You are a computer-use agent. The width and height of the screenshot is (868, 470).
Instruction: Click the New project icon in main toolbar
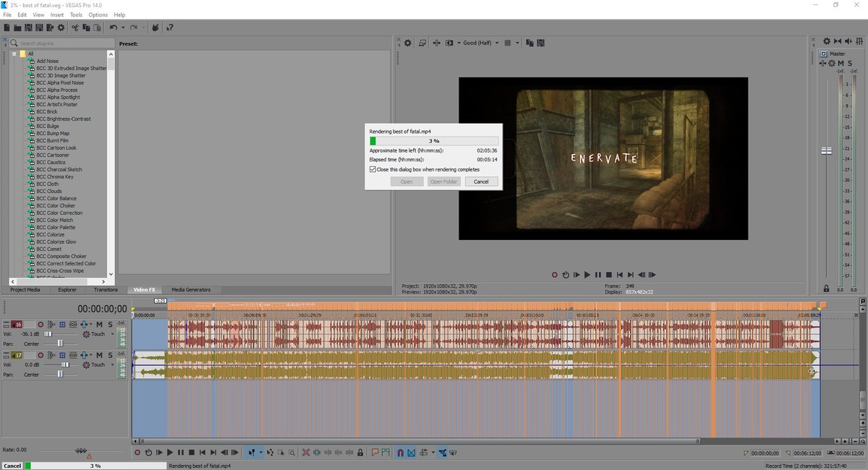pos(7,27)
